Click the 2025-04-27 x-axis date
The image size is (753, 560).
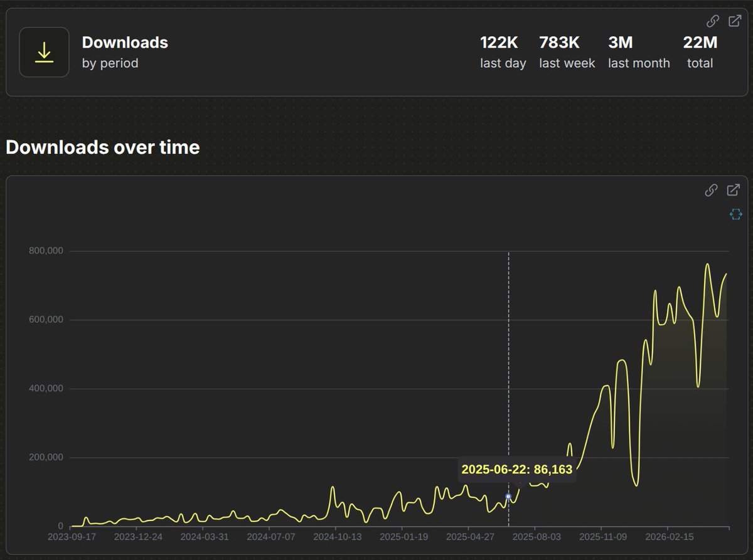pyautogui.click(x=471, y=537)
